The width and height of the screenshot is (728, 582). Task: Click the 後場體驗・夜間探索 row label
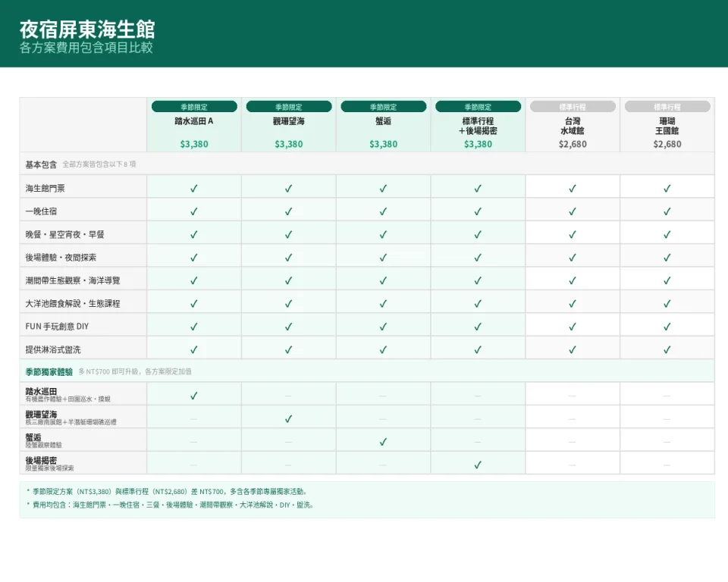[61, 258]
